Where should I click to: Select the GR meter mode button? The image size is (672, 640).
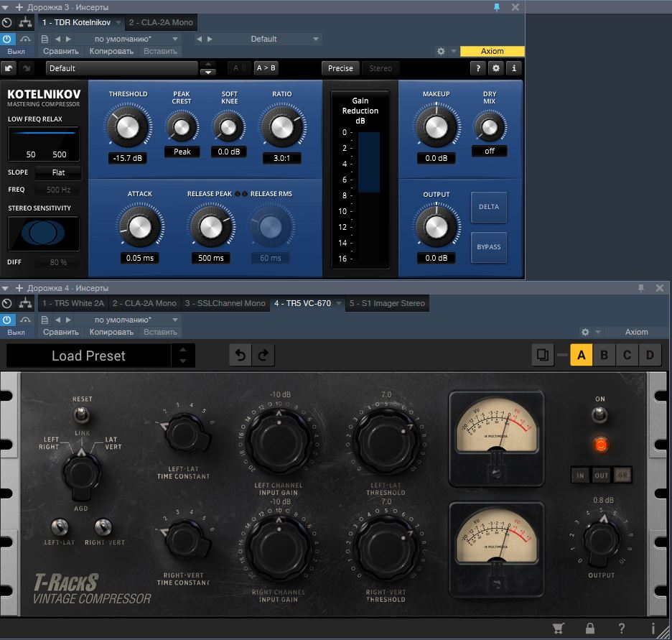click(x=622, y=476)
